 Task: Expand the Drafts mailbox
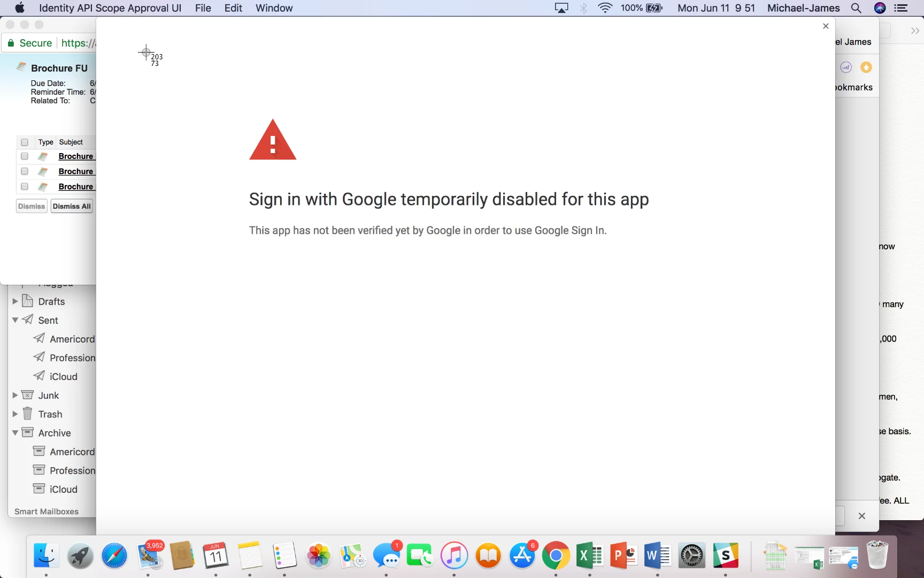tap(15, 301)
